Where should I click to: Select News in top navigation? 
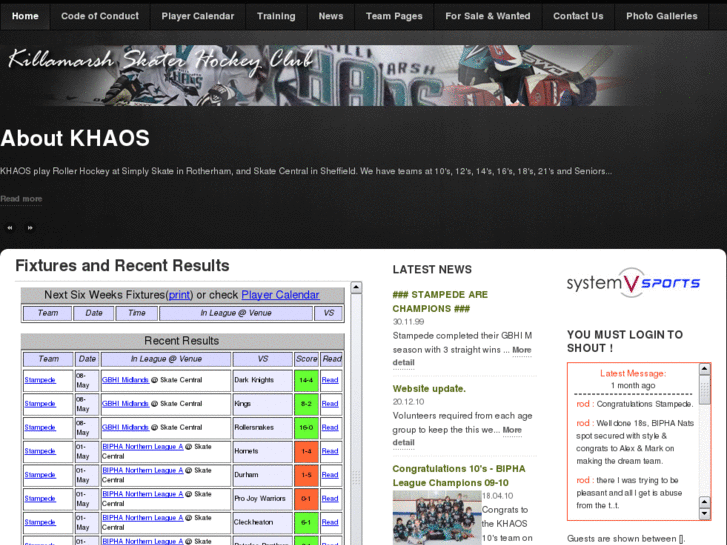[331, 16]
